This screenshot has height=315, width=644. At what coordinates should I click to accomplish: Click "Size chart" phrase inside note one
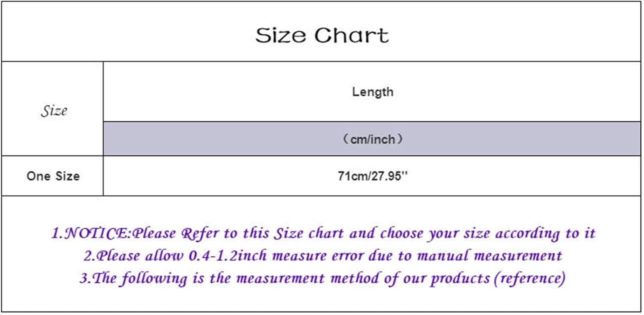point(308,233)
